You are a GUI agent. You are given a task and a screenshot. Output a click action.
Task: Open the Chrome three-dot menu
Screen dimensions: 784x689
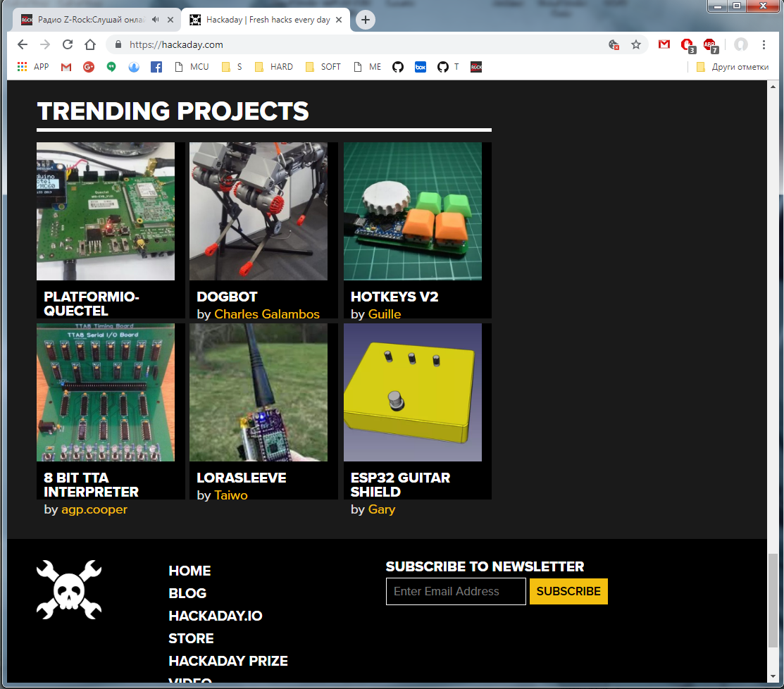tap(764, 44)
